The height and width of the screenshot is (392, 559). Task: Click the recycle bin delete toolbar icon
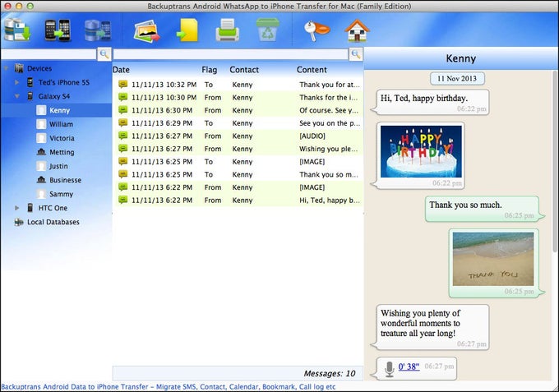point(267,30)
